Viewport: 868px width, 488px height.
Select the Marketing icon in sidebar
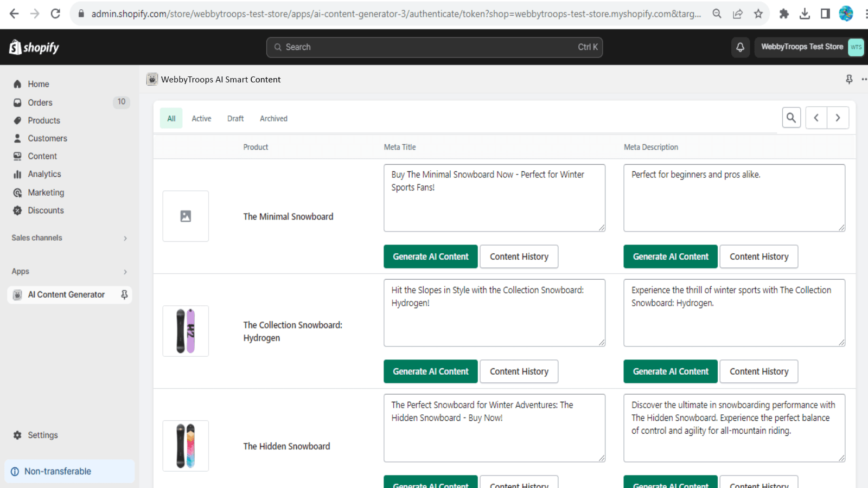pyautogui.click(x=18, y=192)
